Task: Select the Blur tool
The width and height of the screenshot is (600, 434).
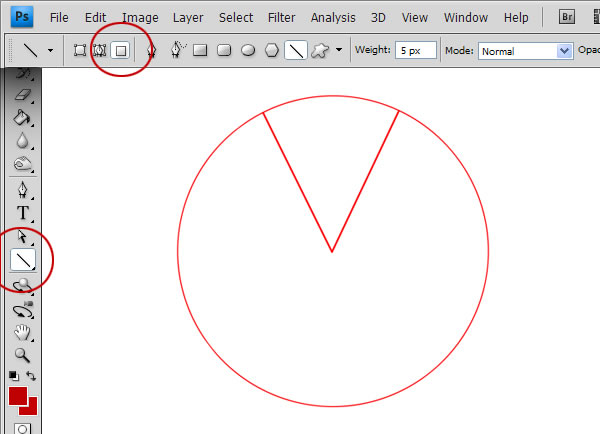Action: (x=22, y=141)
